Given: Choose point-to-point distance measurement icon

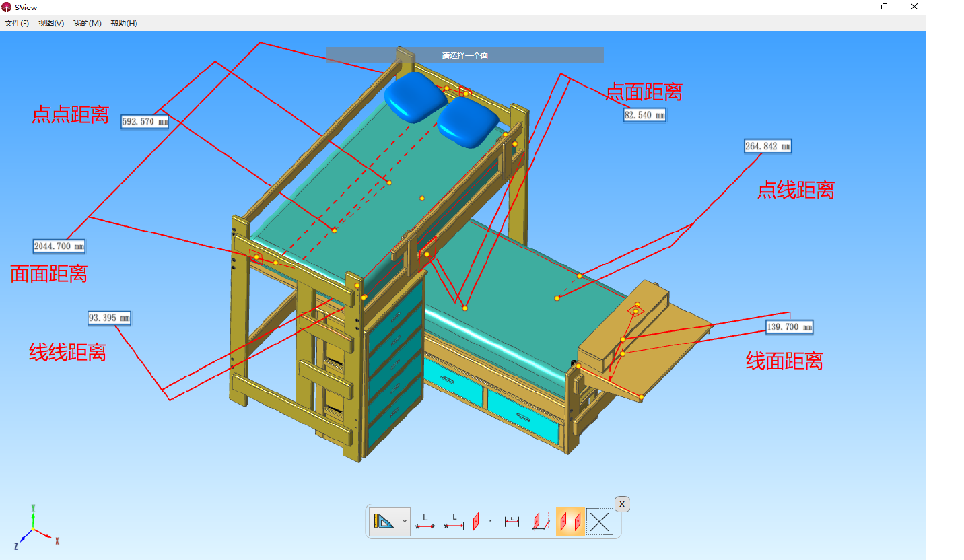Looking at the screenshot, I should pyautogui.click(x=425, y=522).
